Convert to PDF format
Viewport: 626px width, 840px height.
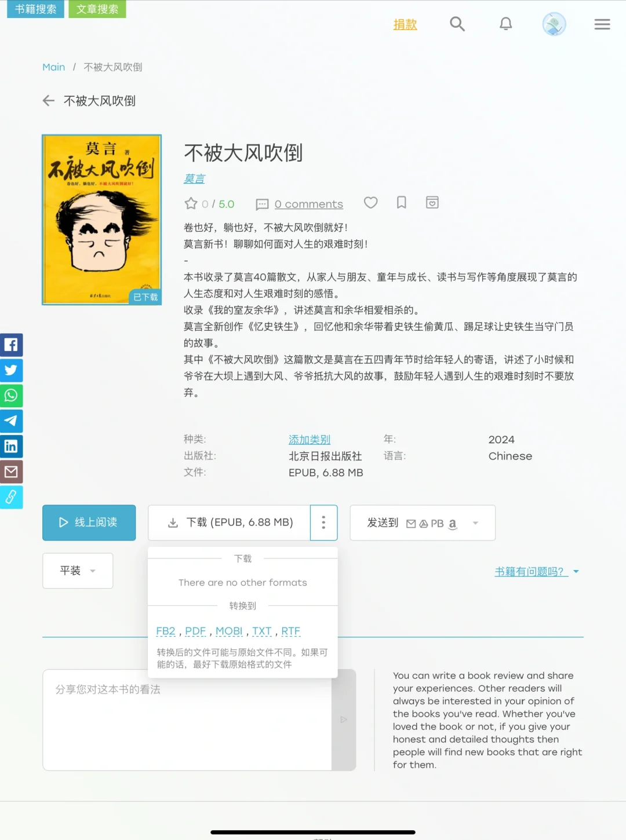point(195,631)
